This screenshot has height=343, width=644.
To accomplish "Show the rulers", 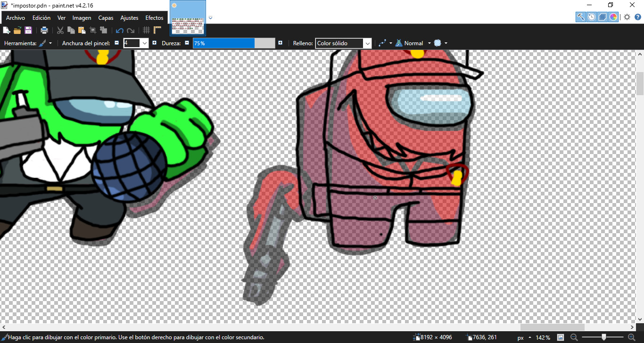I will pos(157,30).
